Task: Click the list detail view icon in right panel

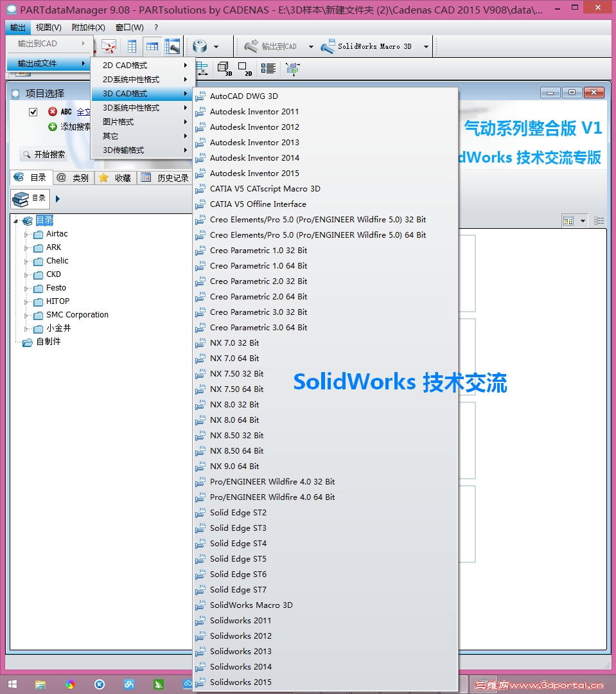Action: tap(599, 220)
